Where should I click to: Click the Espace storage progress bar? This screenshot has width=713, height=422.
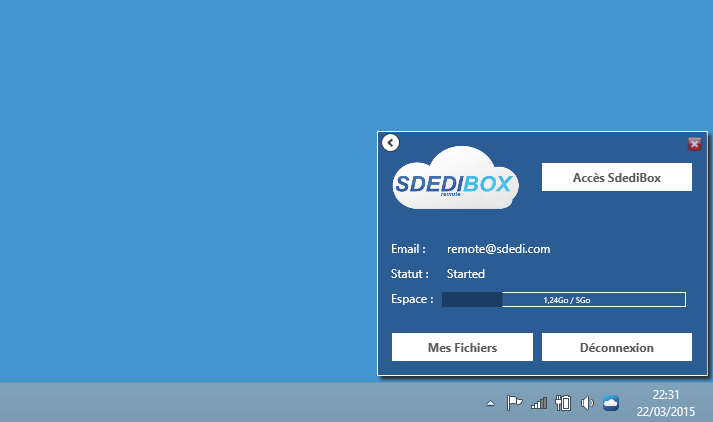point(564,300)
